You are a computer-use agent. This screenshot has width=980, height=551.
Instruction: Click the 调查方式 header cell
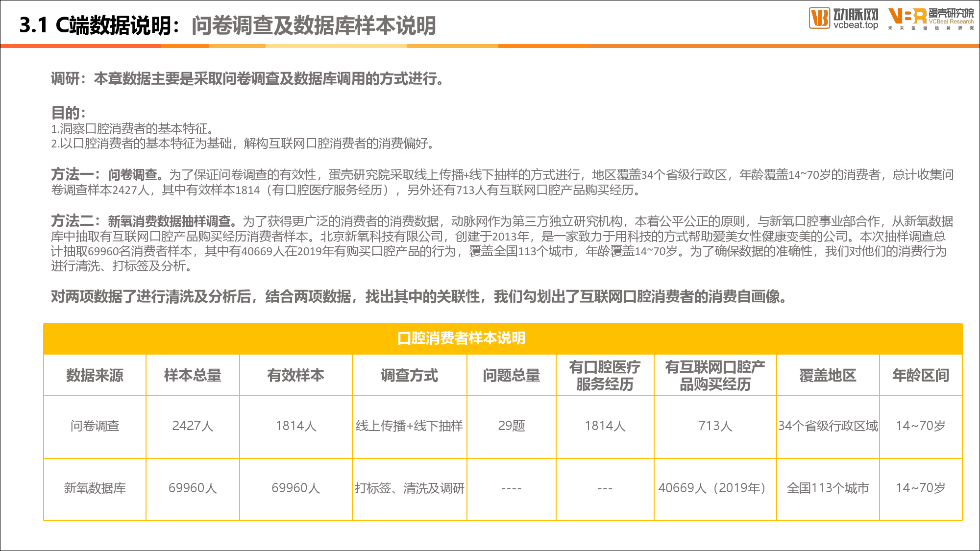pyautogui.click(x=409, y=375)
